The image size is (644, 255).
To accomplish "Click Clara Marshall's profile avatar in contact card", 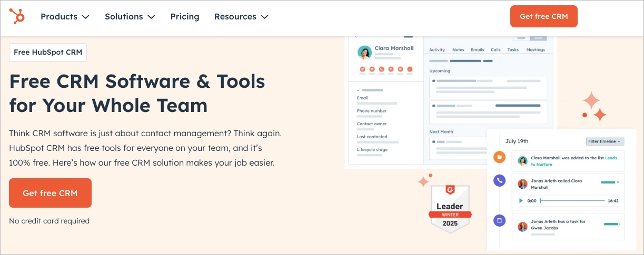I will tap(364, 53).
